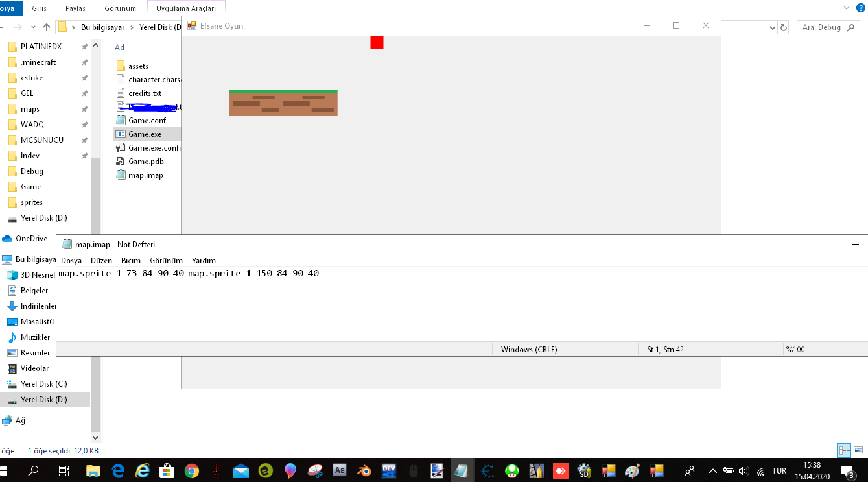Click the Task View button
The image size is (868, 482).
(x=64, y=471)
